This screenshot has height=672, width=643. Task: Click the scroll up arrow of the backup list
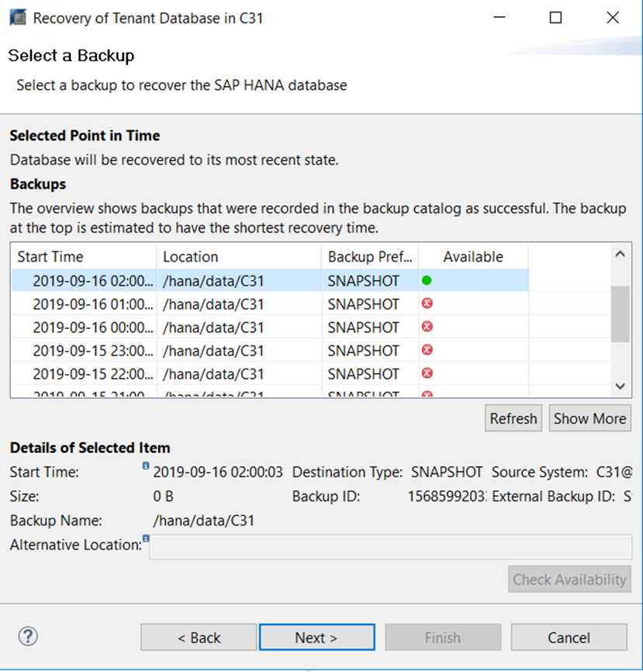point(620,255)
